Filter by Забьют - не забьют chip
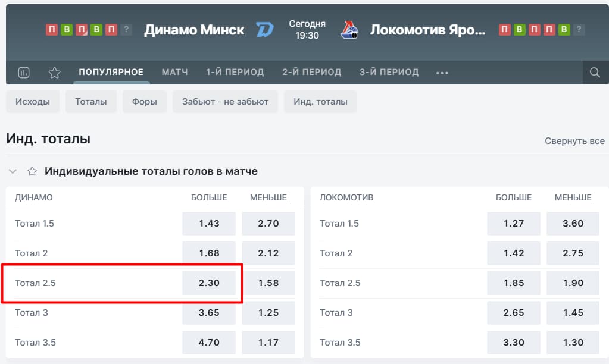 pyautogui.click(x=225, y=102)
